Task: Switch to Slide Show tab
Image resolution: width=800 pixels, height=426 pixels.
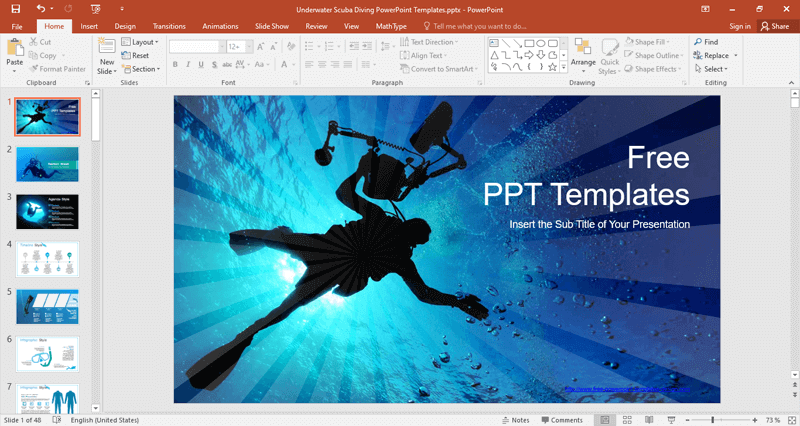Action: (x=272, y=26)
